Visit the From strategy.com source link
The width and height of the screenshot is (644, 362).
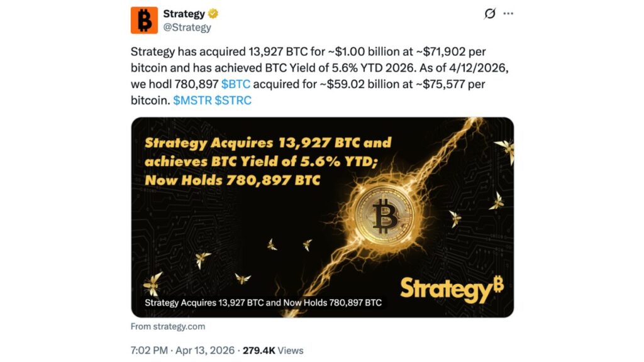point(167,326)
